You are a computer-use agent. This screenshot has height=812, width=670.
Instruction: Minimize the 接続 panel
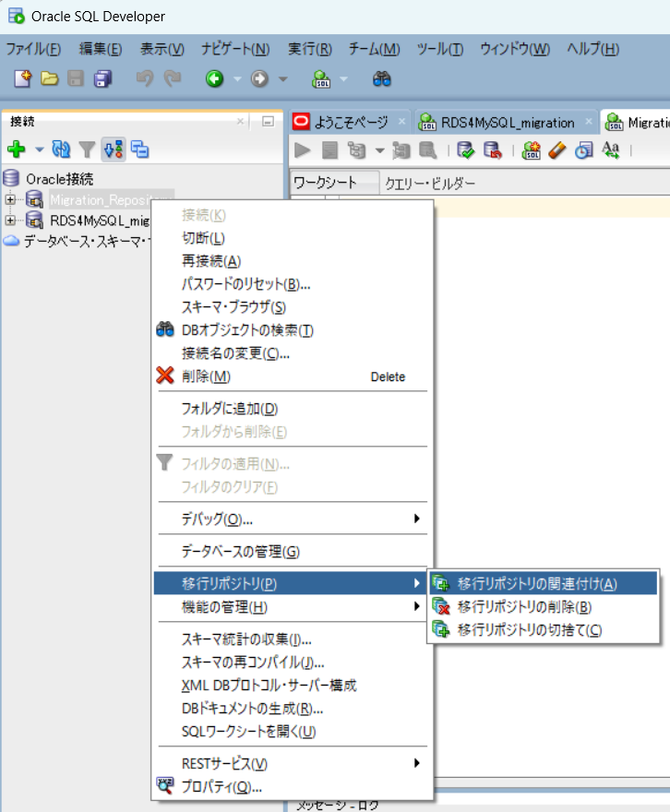(x=268, y=122)
